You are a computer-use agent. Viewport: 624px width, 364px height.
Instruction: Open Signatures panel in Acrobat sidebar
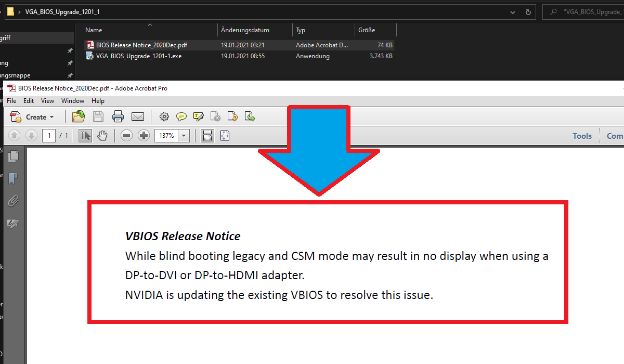[x=14, y=224]
